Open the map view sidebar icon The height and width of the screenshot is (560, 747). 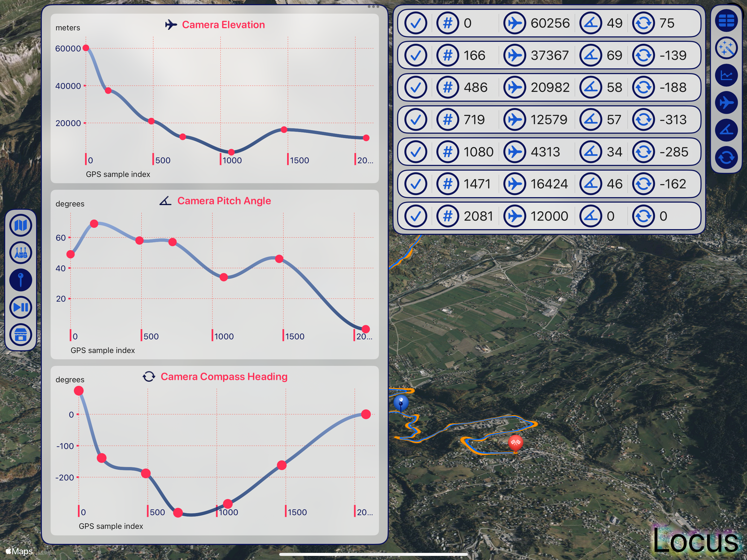point(21,225)
